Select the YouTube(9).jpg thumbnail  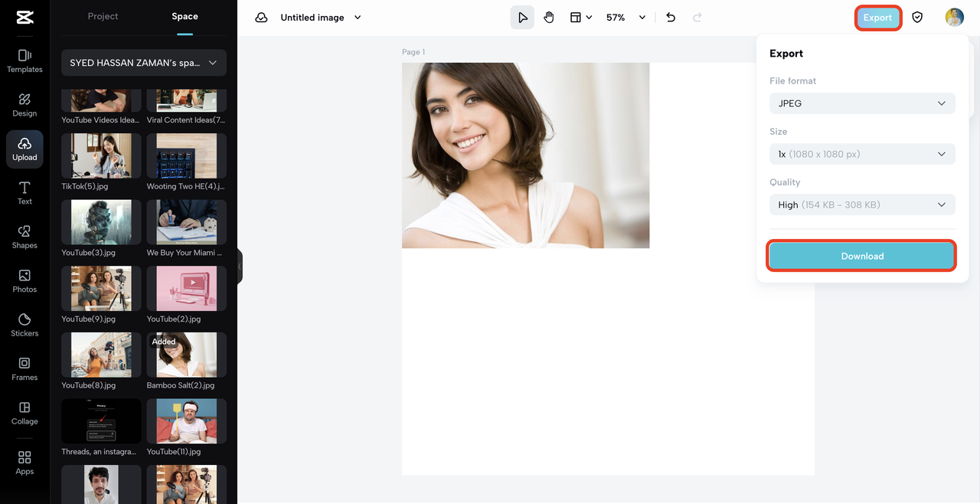101,289
